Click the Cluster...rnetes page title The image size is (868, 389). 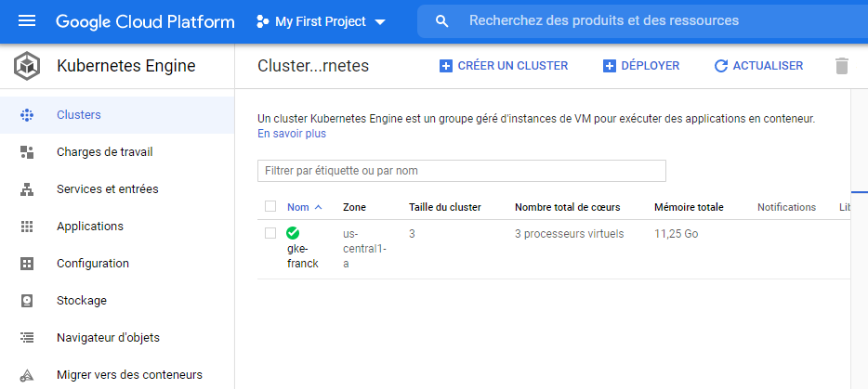click(313, 67)
